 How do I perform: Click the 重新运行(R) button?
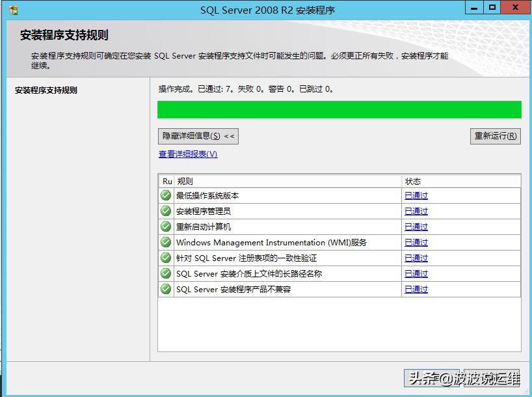495,136
